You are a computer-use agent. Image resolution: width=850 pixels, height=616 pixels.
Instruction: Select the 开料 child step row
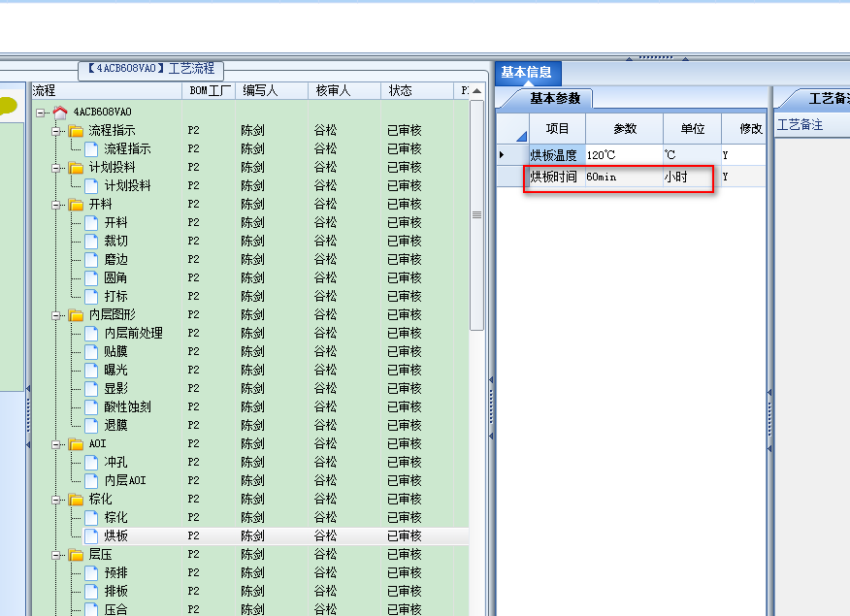coord(250,223)
